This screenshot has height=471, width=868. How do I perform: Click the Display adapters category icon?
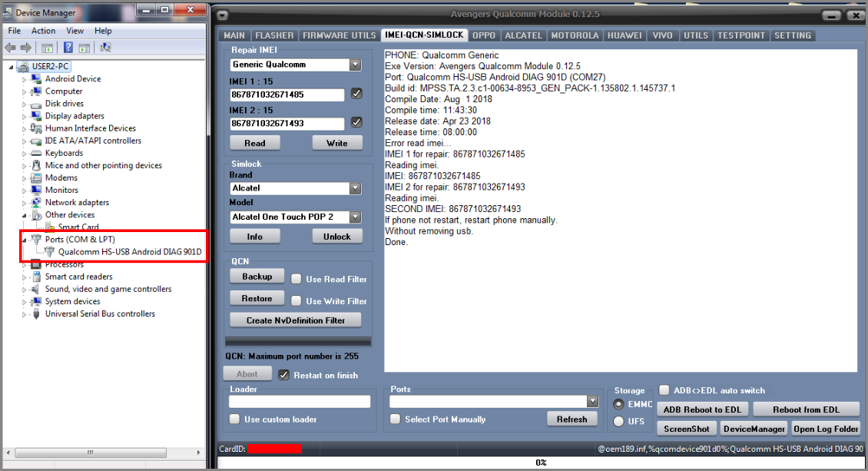[x=36, y=116]
